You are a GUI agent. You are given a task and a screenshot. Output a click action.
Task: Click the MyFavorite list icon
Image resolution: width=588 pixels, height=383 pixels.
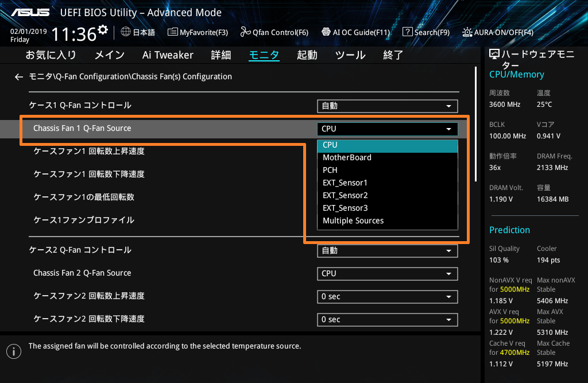pyautogui.click(x=172, y=32)
